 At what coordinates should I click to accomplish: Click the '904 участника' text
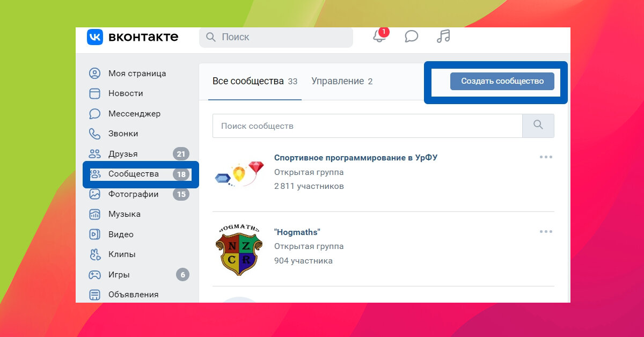(x=303, y=261)
